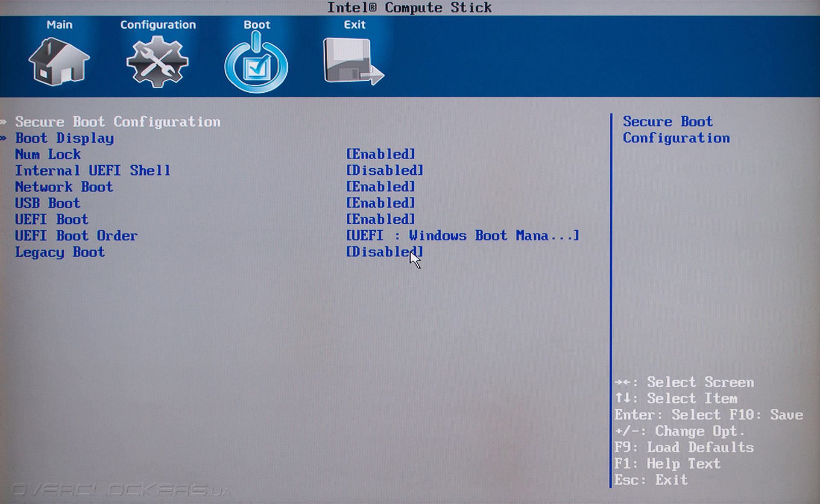Click the Exit floppy-arrow icon
The image size is (820, 504).
click(x=353, y=62)
